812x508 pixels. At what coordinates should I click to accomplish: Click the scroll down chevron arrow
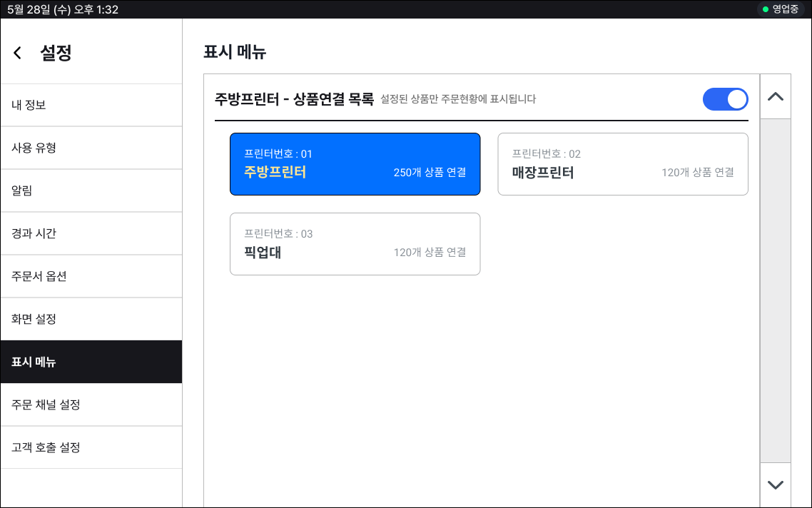coord(775,484)
